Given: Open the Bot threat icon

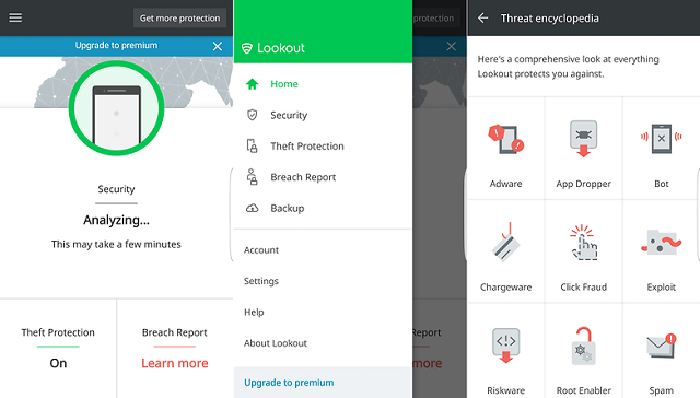Looking at the screenshot, I should point(661,138).
